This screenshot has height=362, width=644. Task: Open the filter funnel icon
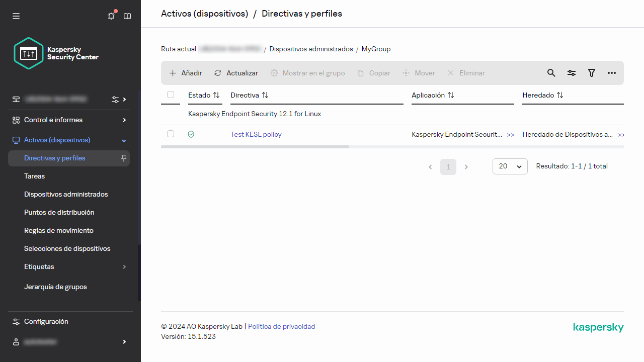592,73
